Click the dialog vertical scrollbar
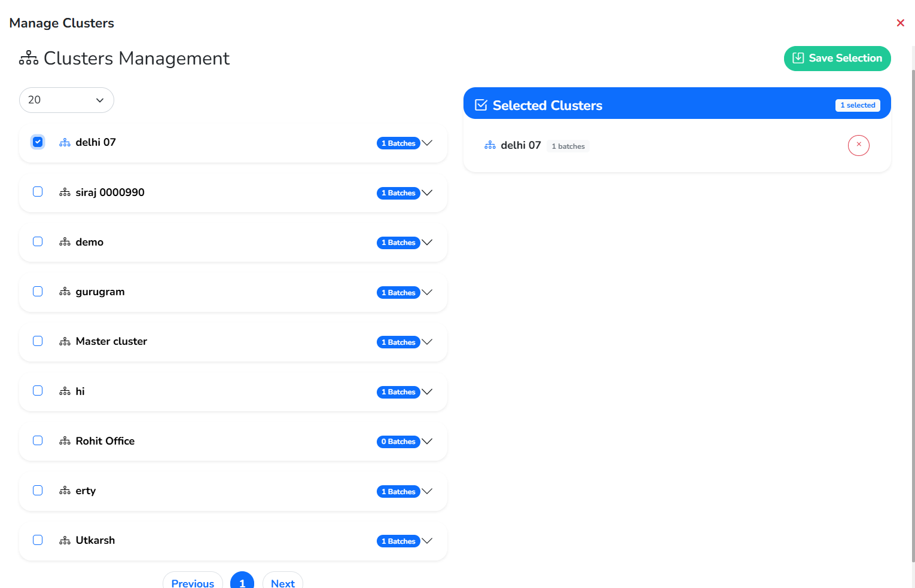 (x=913, y=316)
